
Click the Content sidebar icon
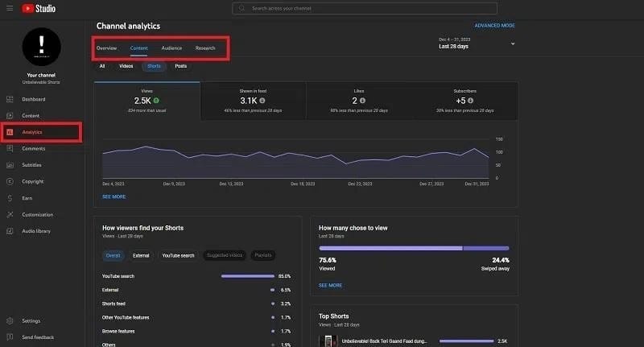point(10,116)
